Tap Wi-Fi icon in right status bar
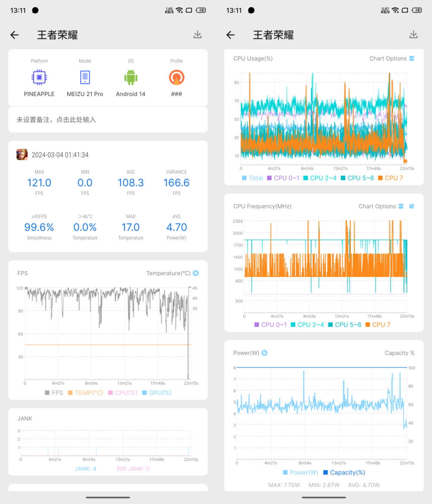 tap(396, 10)
